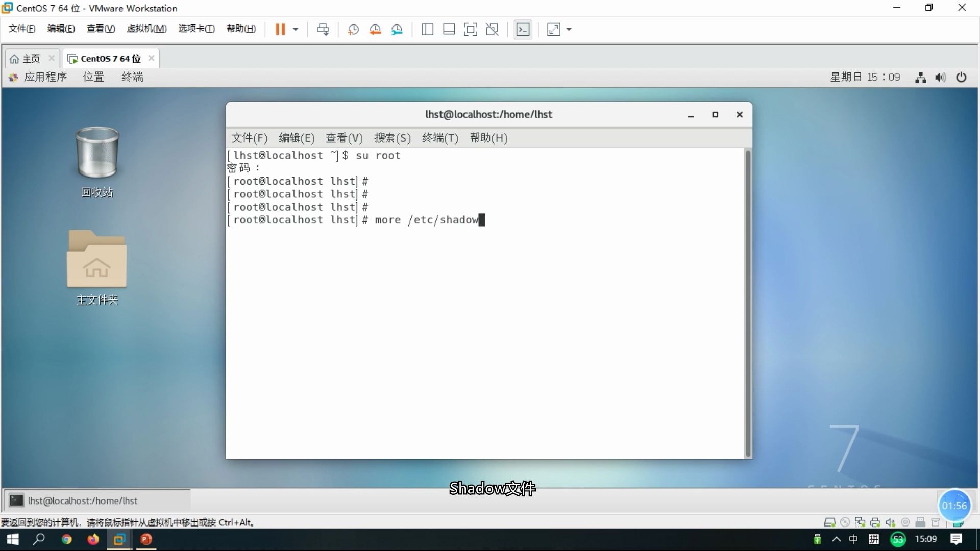Open the dropdown arrow next to Pause

pyautogui.click(x=296, y=29)
